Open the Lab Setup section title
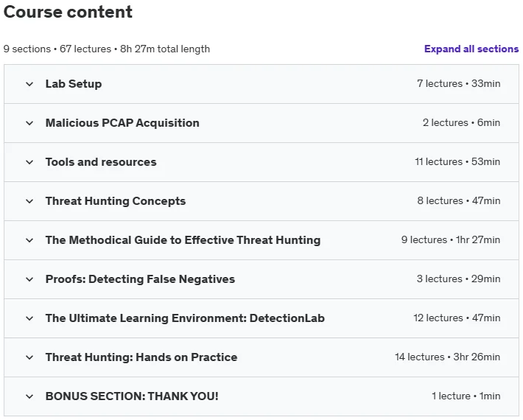This screenshot has width=523, height=420. click(x=74, y=84)
